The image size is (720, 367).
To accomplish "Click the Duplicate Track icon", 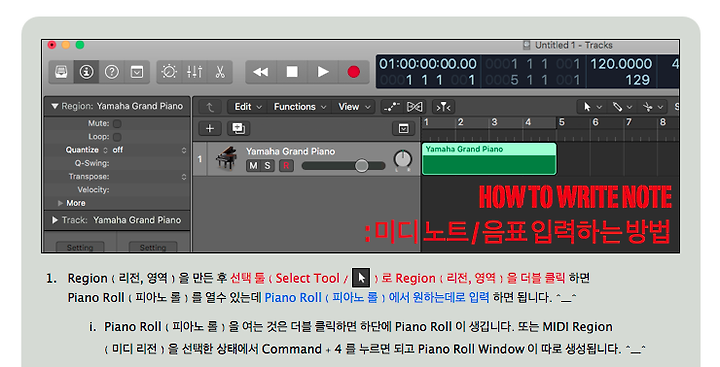I will [238, 129].
